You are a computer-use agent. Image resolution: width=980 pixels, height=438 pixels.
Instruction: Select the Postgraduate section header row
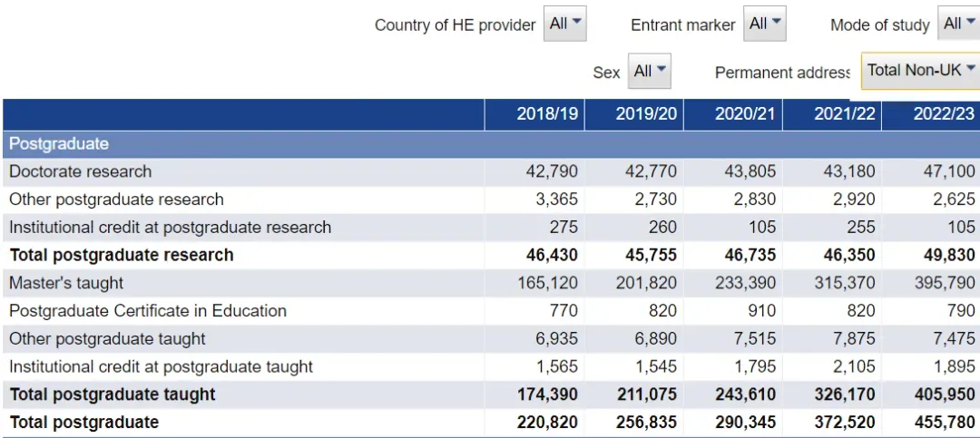491,144
